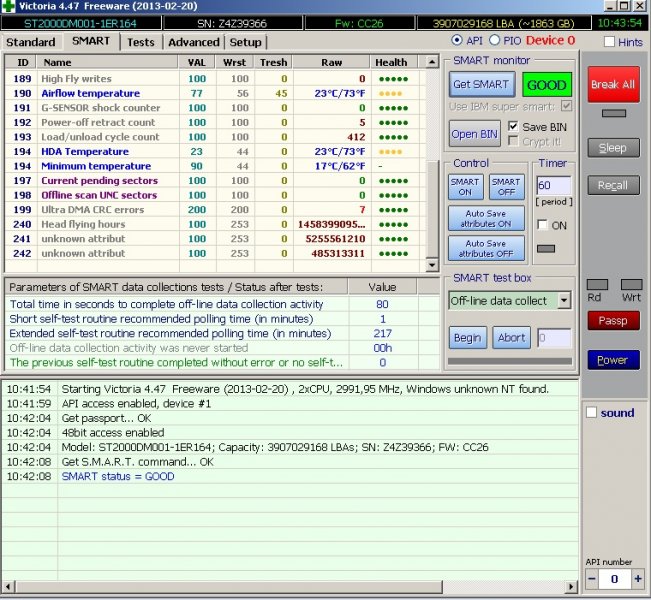Click the Sleep button
The height and width of the screenshot is (600, 651).
[612, 148]
